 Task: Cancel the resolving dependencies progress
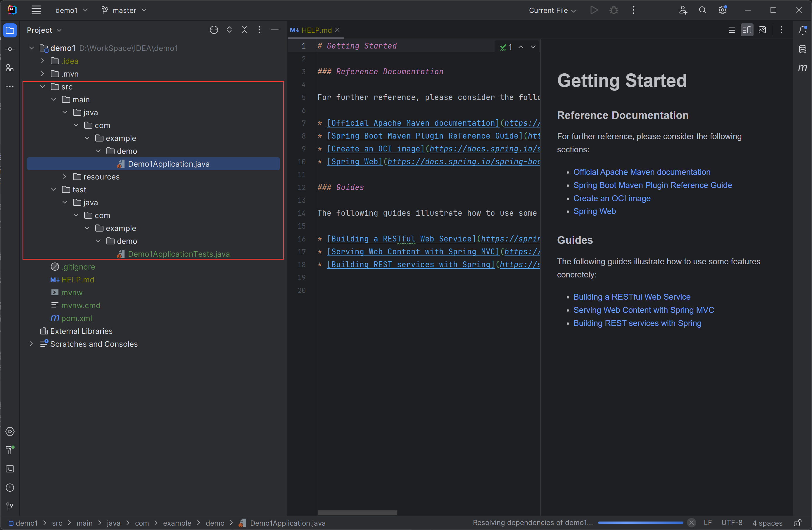(x=691, y=522)
